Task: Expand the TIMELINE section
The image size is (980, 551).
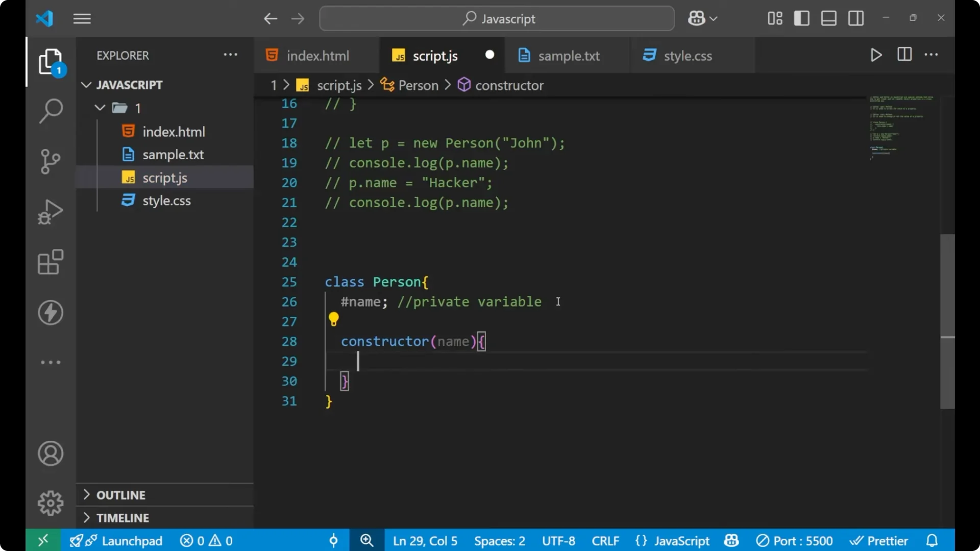Action: [124, 517]
